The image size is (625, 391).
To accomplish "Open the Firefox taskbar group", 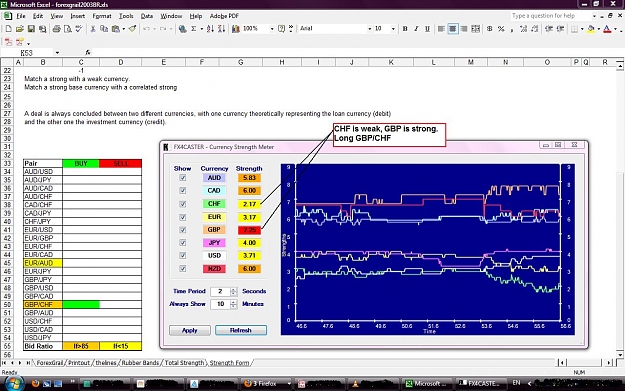I will 267,383.
